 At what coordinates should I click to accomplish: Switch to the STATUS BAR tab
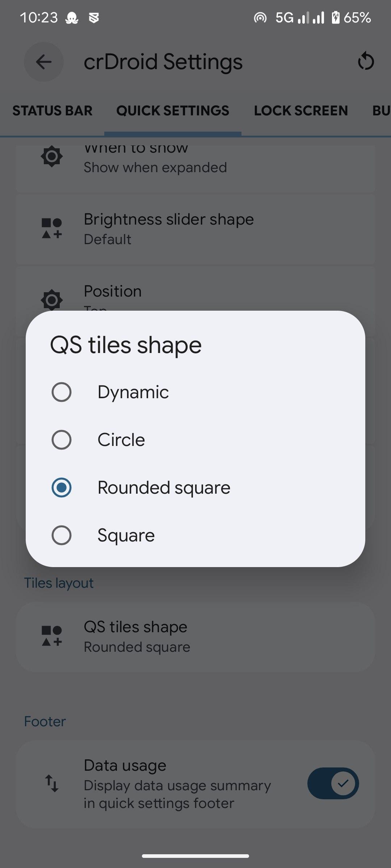[x=52, y=111]
